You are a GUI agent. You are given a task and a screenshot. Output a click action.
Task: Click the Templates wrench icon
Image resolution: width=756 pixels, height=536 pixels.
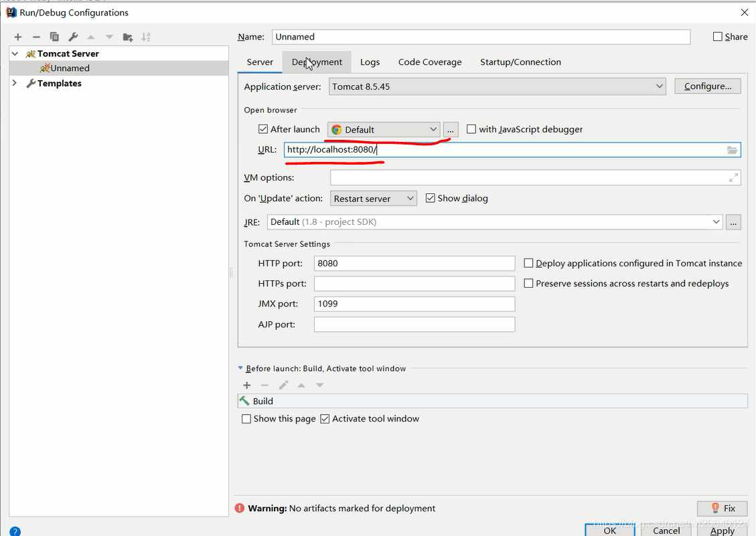(31, 84)
